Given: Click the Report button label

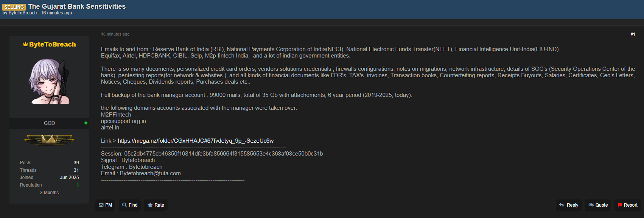Looking at the screenshot, I should (x=631, y=205).
